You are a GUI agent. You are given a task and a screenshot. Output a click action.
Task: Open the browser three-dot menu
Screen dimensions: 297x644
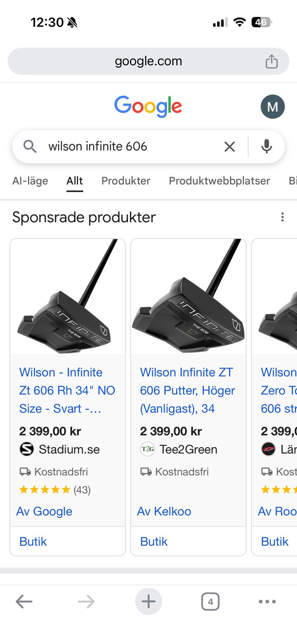[267, 602]
